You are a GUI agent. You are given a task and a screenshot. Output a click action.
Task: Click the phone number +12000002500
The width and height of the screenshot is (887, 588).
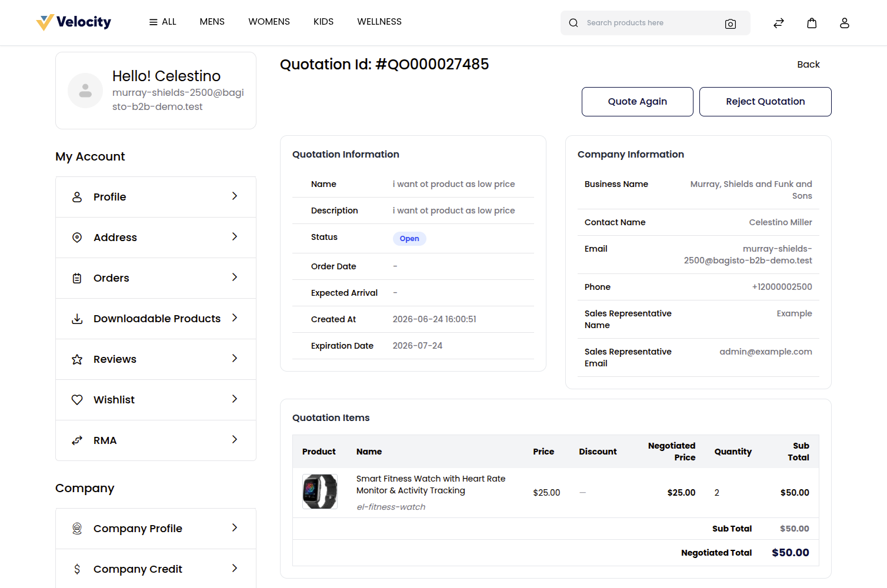point(782,287)
